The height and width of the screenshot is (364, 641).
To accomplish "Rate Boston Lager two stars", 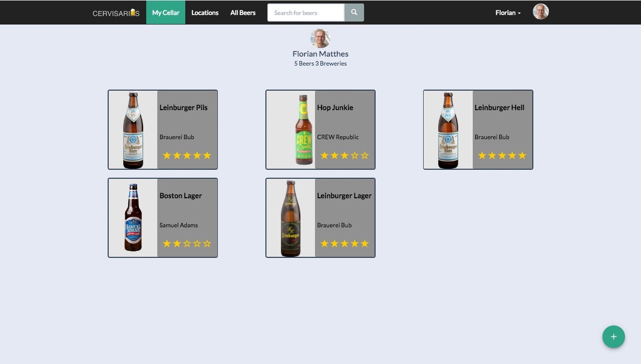I will click(177, 243).
